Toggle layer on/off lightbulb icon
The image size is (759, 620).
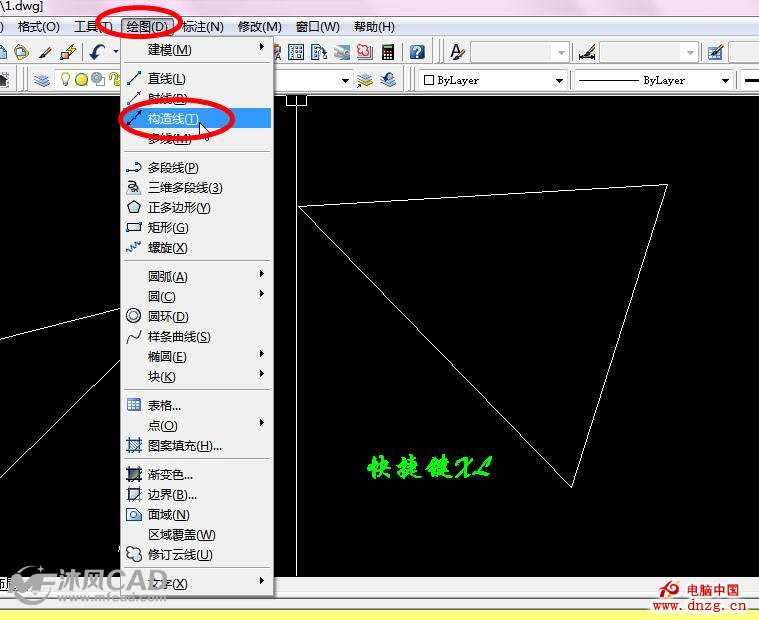click(65, 79)
